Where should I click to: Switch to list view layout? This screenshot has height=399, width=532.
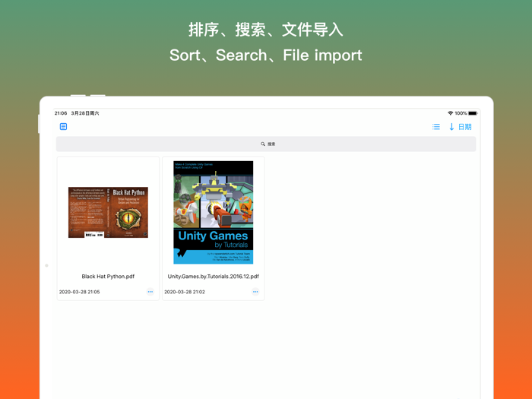pyautogui.click(x=436, y=127)
